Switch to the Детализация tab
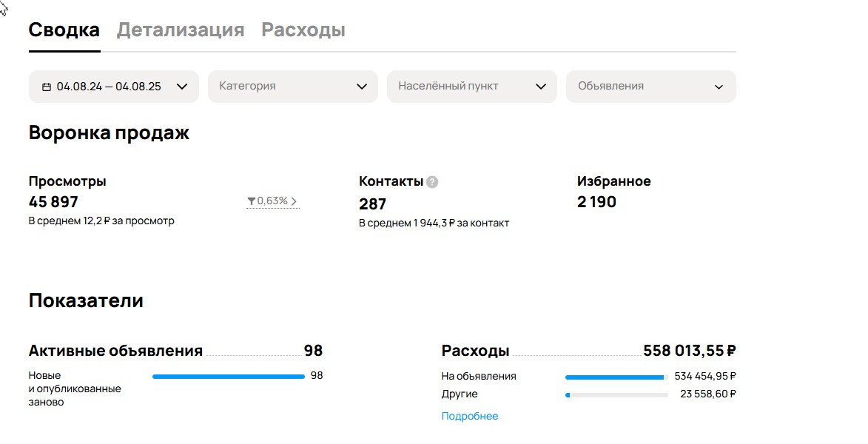Viewport: 868px width, 444px height. (181, 30)
